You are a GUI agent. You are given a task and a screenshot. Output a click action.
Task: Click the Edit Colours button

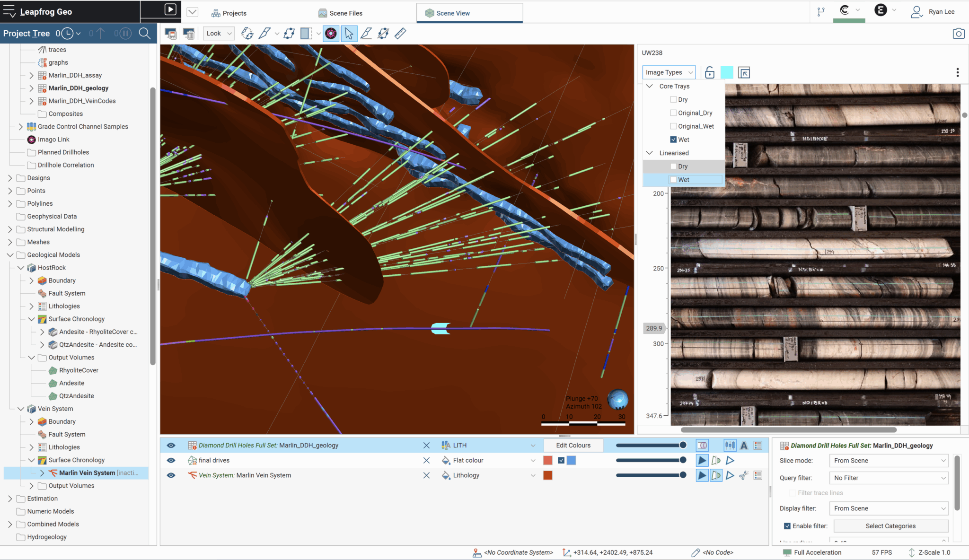(573, 445)
